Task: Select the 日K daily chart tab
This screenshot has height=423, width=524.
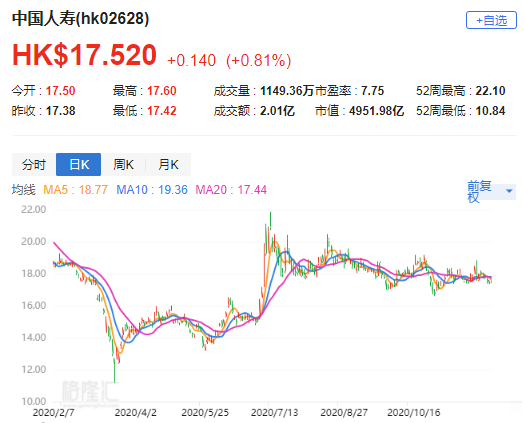Action: click(x=79, y=164)
